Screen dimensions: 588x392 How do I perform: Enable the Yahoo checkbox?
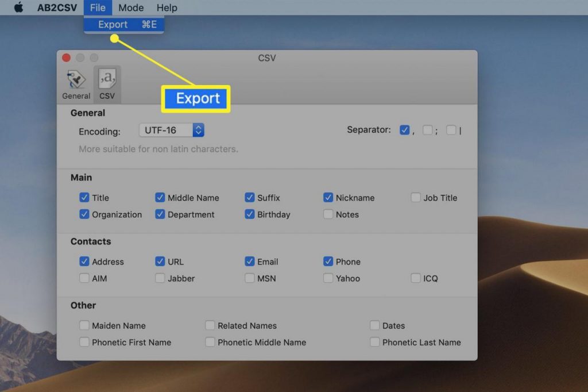click(x=328, y=278)
